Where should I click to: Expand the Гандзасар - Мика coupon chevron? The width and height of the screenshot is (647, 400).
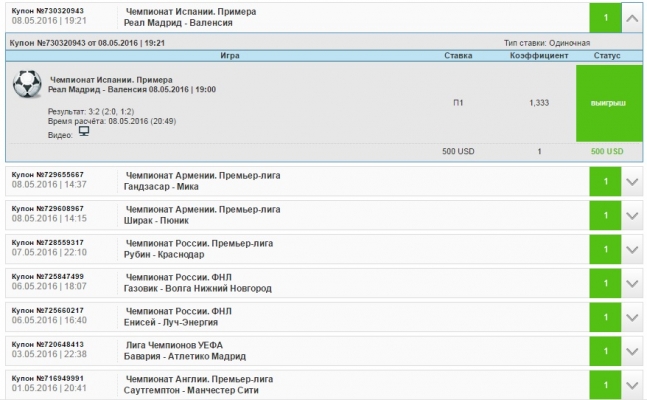coord(632,182)
